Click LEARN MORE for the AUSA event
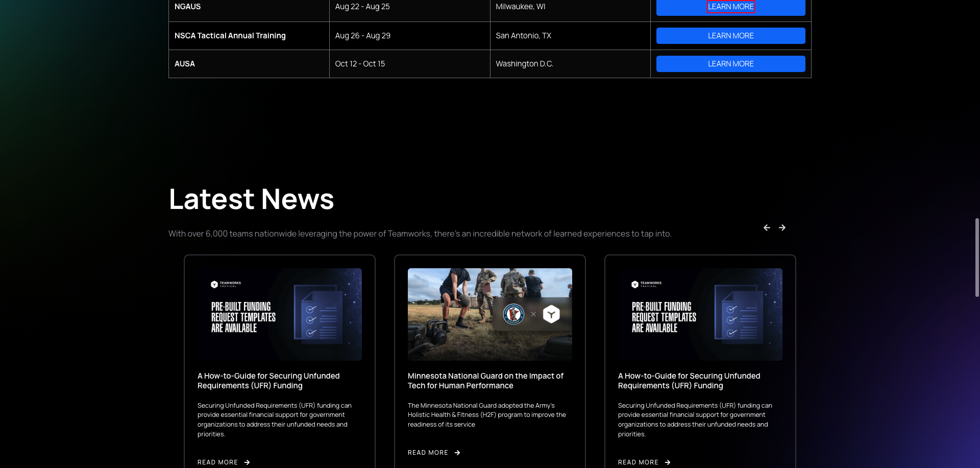 coord(730,63)
